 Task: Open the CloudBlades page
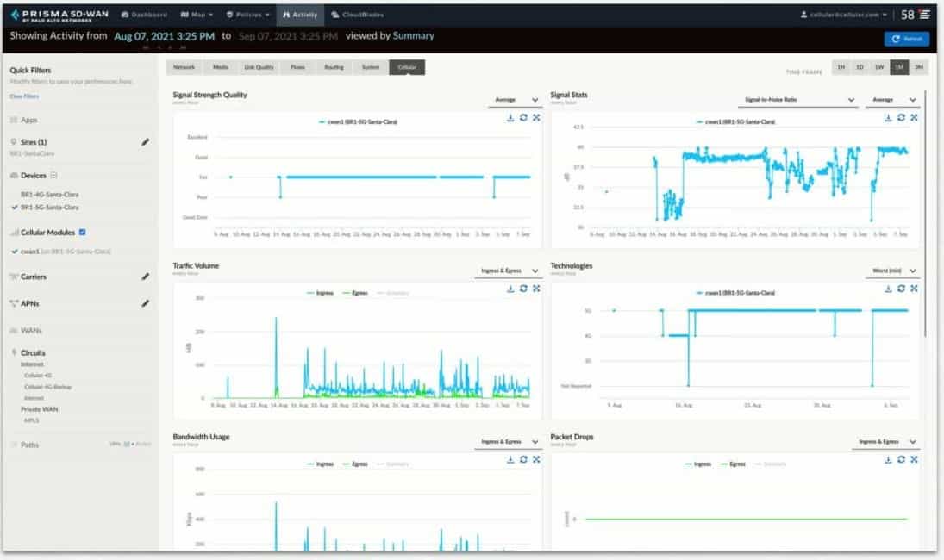click(357, 15)
